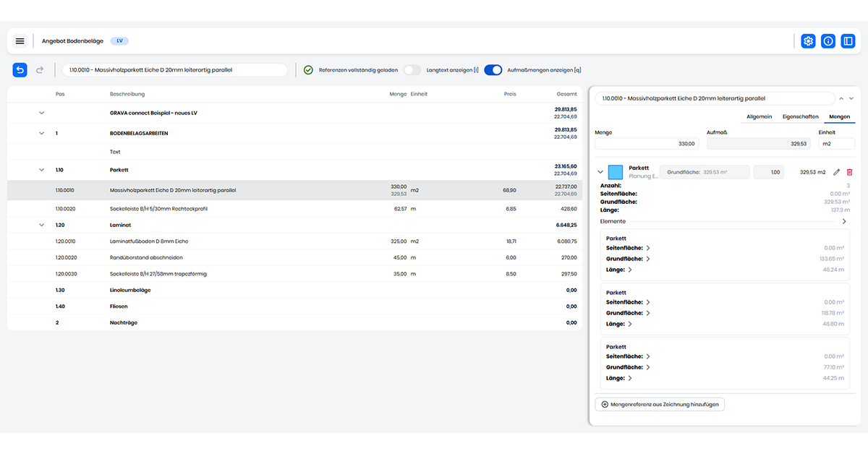The image size is (868, 454).
Task: Toggle the side panel layout icon
Action: tap(848, 41)
